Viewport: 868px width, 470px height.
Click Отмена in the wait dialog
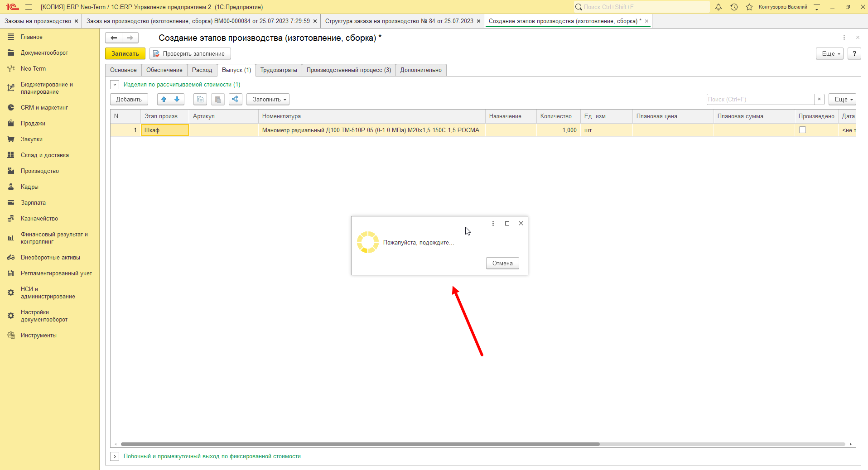tap(502, 263)
